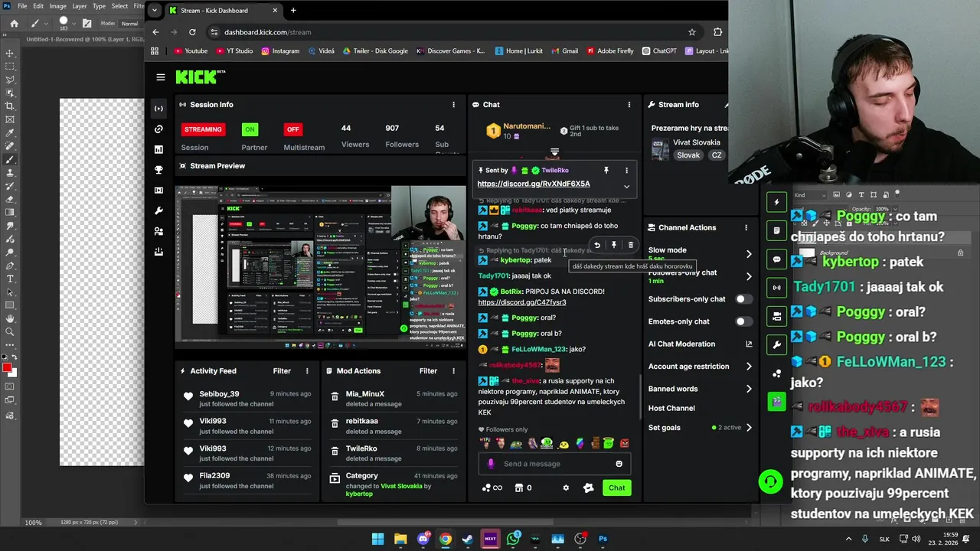Expand Banned words settings
This screenshot has height=551, width=980.
(x=749, y=389)
